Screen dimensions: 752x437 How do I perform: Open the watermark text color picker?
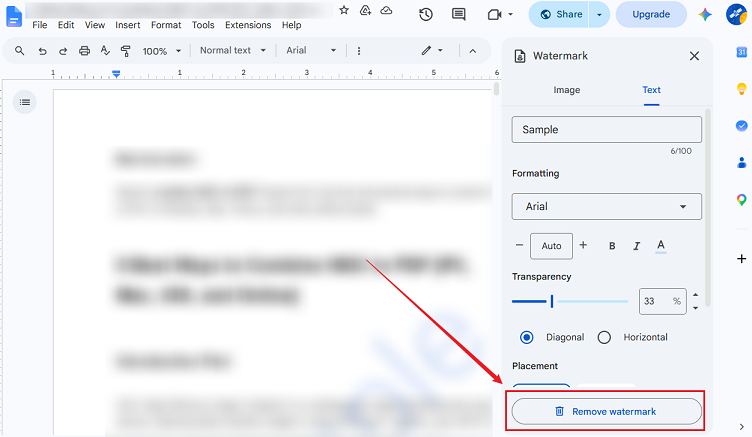[661, 246]
